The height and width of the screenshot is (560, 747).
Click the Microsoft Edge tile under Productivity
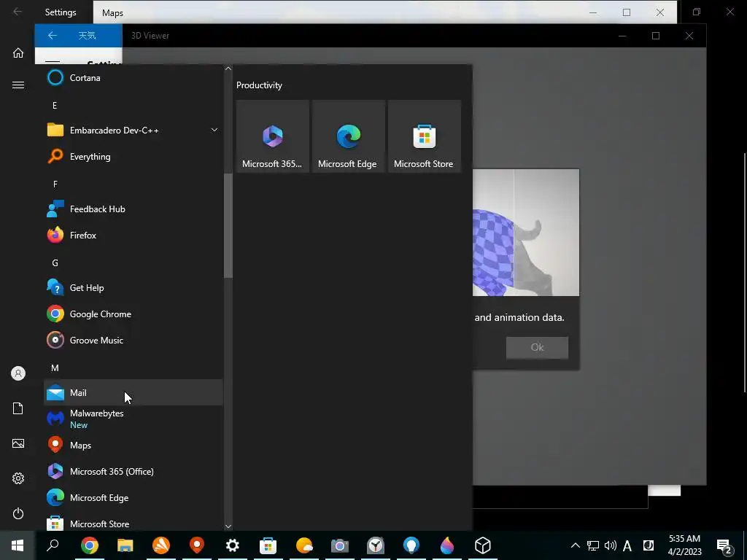point(348,136)
